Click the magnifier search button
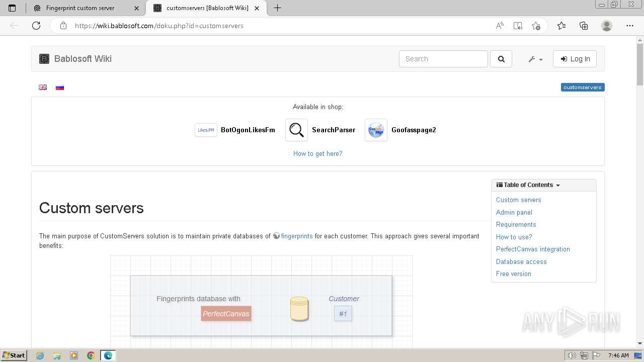The height and width of the screenshot is (362, 644). tap(501, 59)
